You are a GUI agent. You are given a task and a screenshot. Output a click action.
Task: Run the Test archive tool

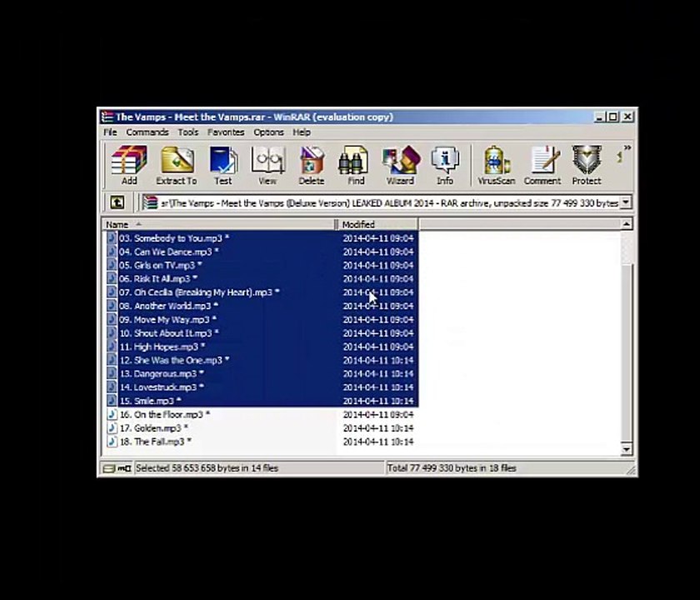point(222,165)
